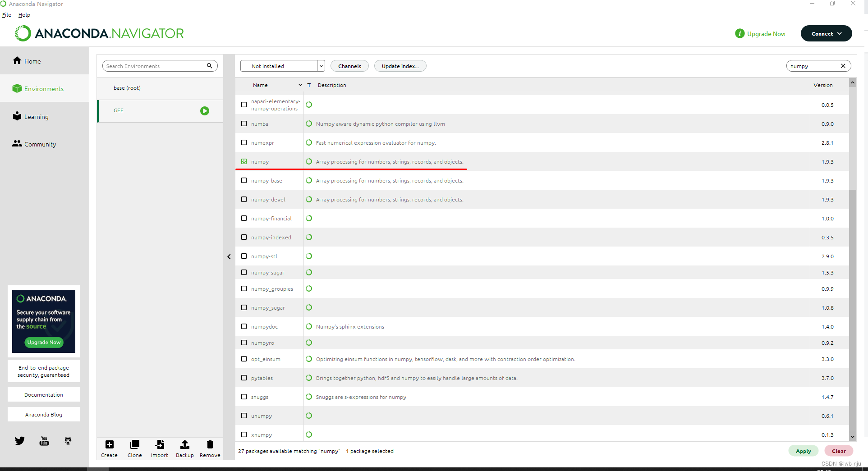Select the base (root) environment
868x471 pixels.
(160, 88)
